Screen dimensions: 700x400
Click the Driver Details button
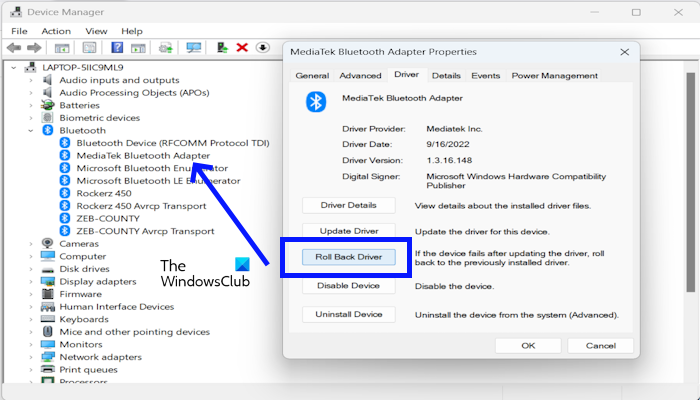349,205
